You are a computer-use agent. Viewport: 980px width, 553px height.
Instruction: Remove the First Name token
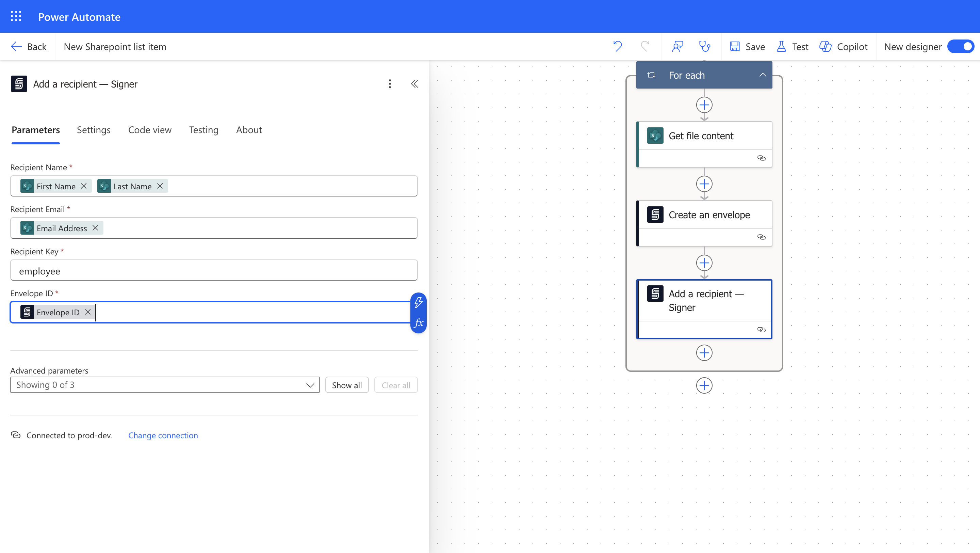tap(84, 186)
